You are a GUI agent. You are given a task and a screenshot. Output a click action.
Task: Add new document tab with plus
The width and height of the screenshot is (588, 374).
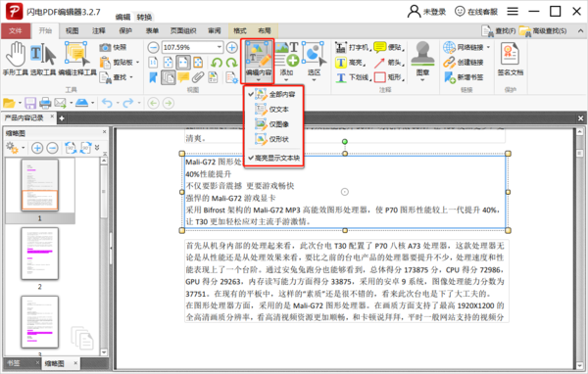click(x=62, y=118)
